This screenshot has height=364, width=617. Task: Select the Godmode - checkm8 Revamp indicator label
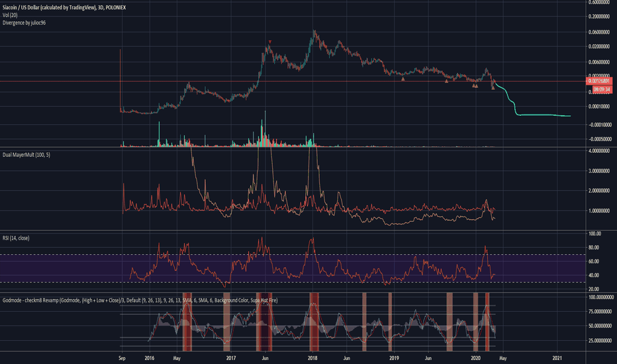140,300
